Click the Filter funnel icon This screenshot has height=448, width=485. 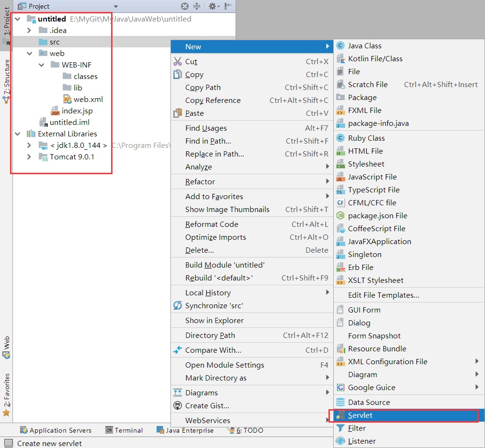click(x=340, y=428)
